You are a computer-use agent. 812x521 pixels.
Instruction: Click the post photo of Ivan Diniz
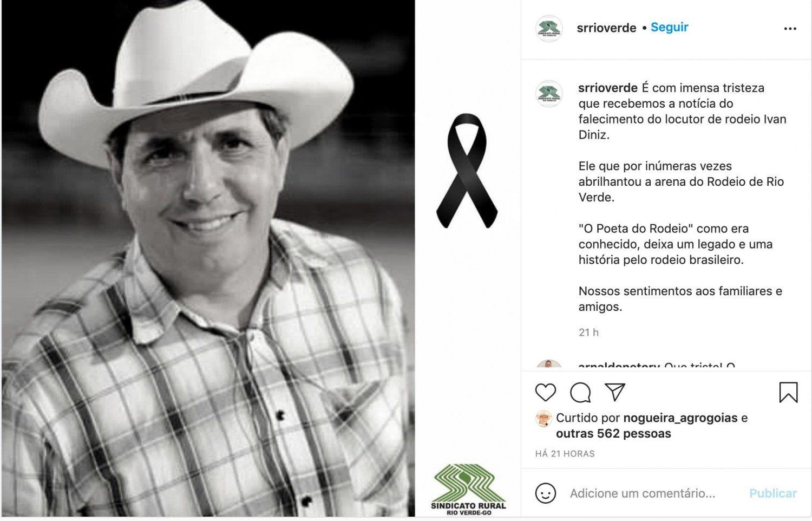point(208,259)
